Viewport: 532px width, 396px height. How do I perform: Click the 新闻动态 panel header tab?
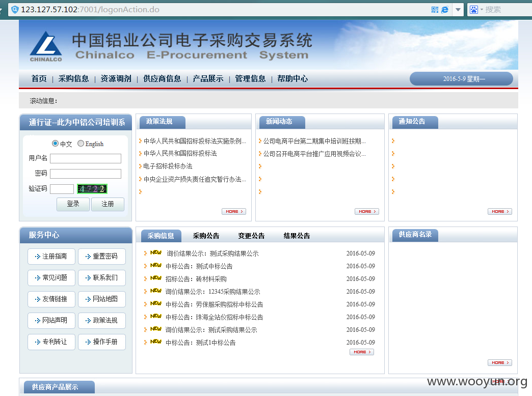click(282, 122)
